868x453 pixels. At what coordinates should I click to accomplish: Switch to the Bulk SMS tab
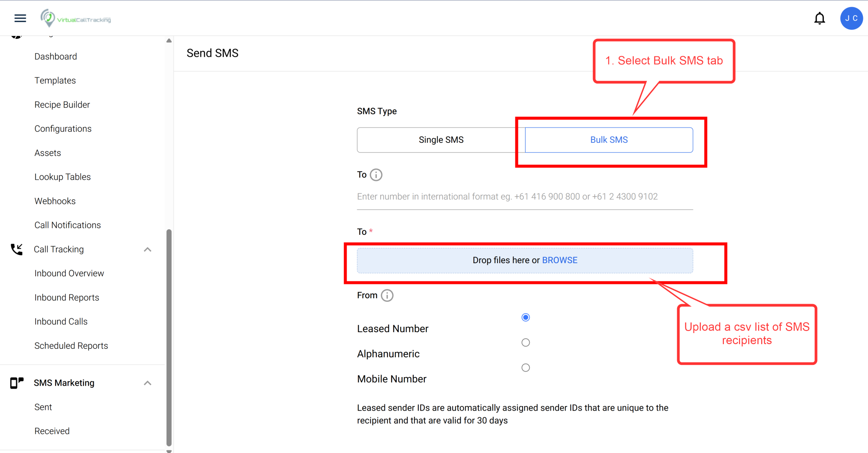pyautogui.click(x=609, y=140)
